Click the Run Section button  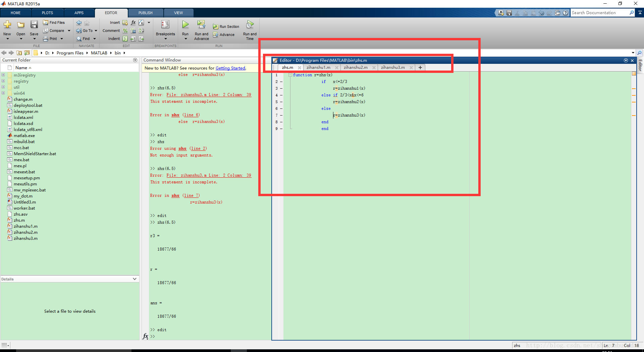coord(226,27)
